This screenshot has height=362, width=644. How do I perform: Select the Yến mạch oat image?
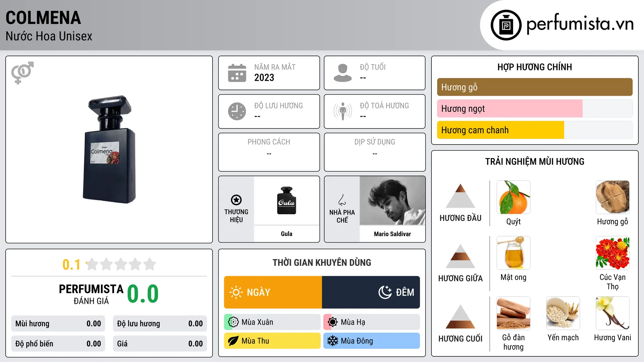tap(563, 313)
